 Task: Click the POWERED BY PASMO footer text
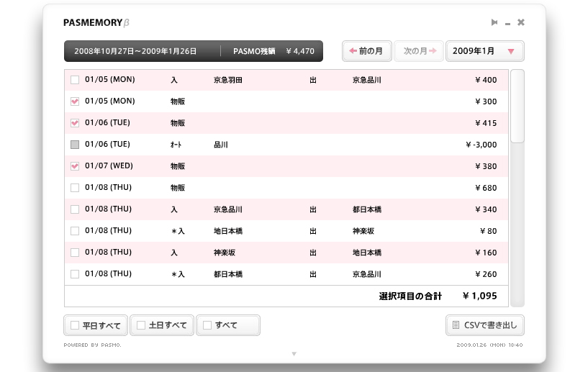coord(92,345)
